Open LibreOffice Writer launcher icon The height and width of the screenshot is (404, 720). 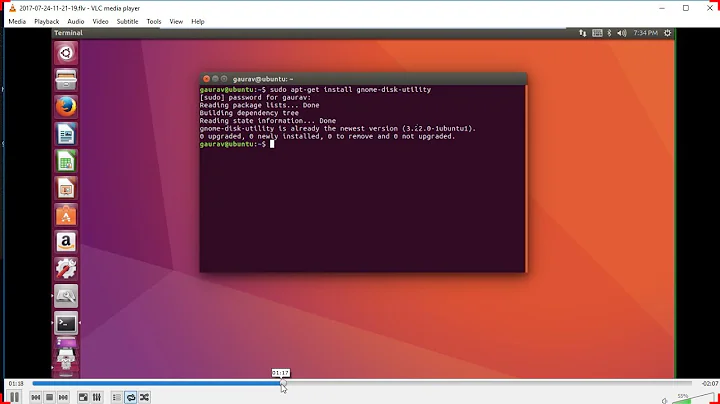66,134
